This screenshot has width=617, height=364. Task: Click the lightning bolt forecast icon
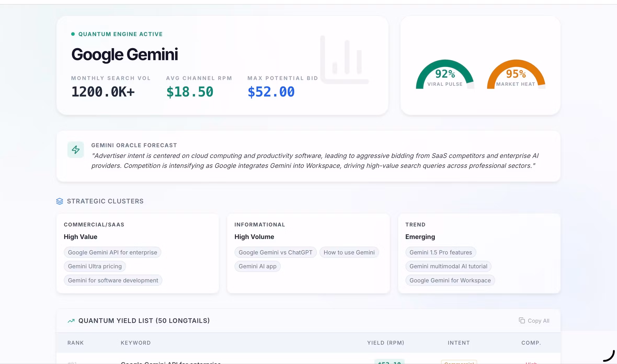[x=76, y=150]
